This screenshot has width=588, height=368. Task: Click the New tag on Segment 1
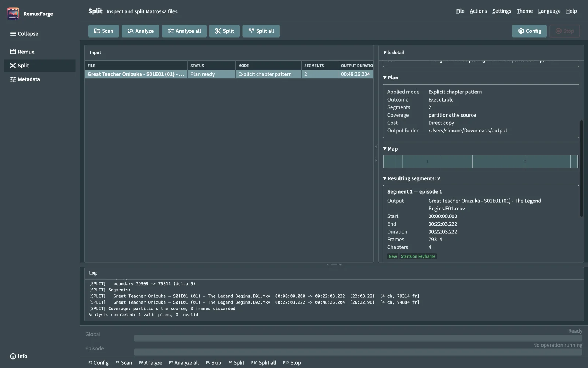[x=393, y=256]
